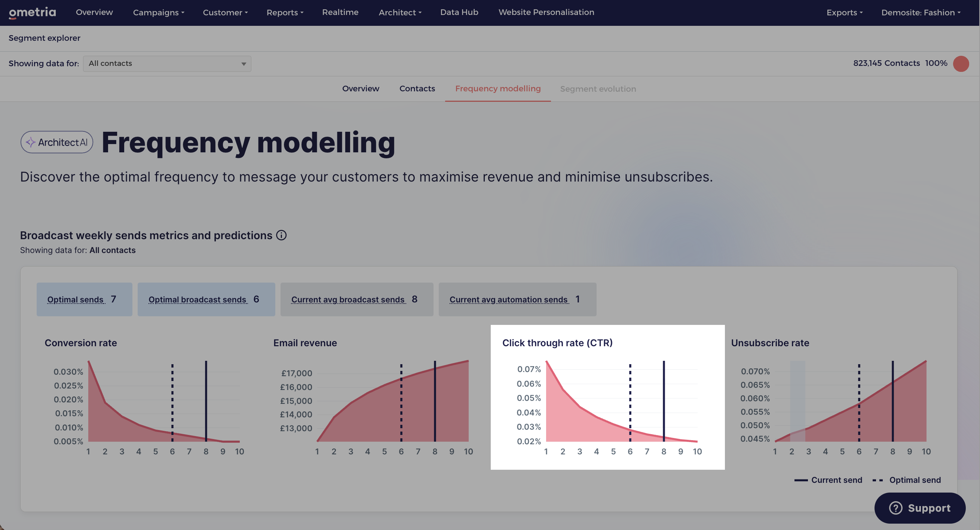Switch to the segment Overview tab
Screen dimensions: 980x530
pyautogui.click(x=361, y=89)
